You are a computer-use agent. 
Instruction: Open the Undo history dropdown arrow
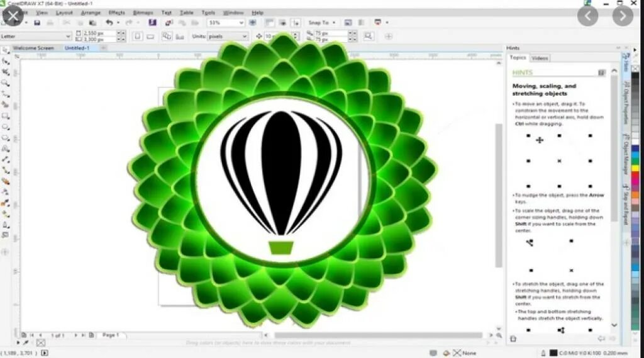[118, 23]
